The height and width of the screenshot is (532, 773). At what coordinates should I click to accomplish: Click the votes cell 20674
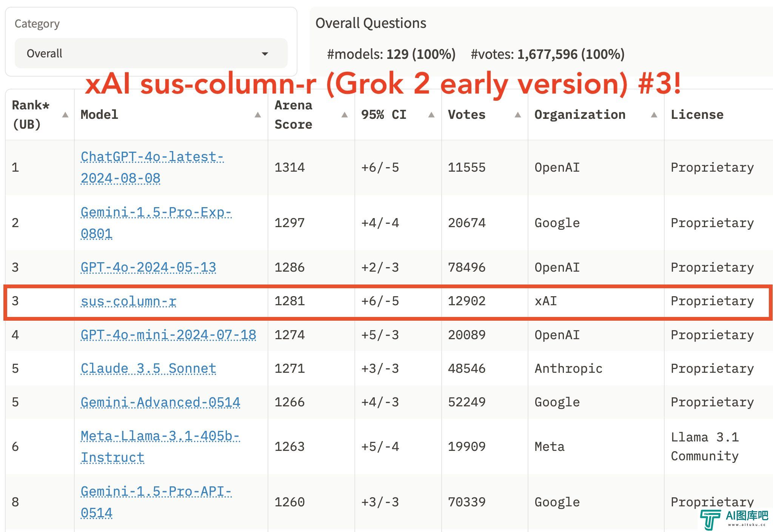467,223
